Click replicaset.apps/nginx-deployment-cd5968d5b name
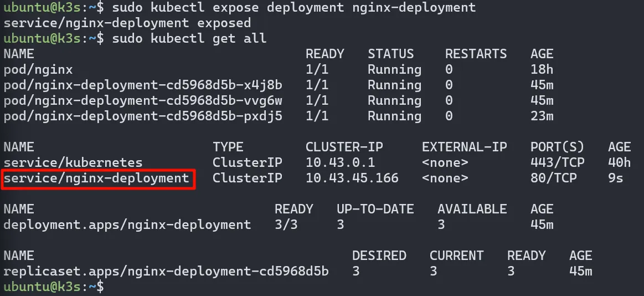This screenshot has width=644, height=296. pyautogui.click(x=166, y=272)
